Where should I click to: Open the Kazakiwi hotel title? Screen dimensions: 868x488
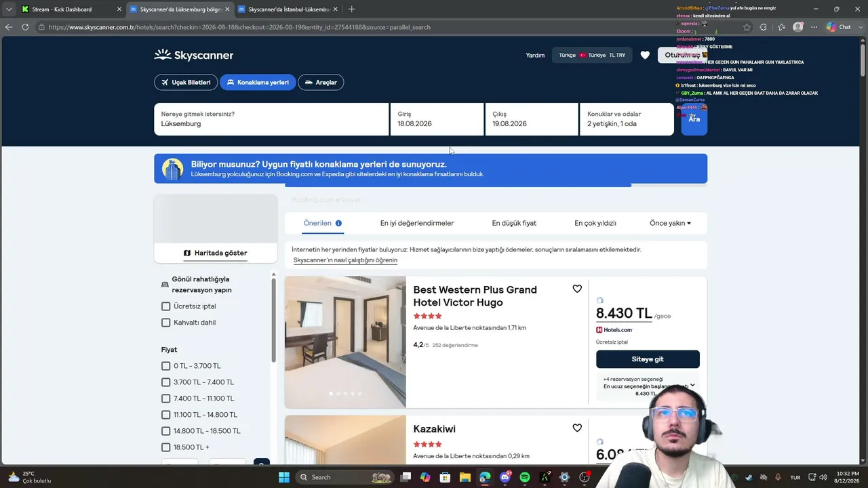pyautogui.click(x=434, y=429)
